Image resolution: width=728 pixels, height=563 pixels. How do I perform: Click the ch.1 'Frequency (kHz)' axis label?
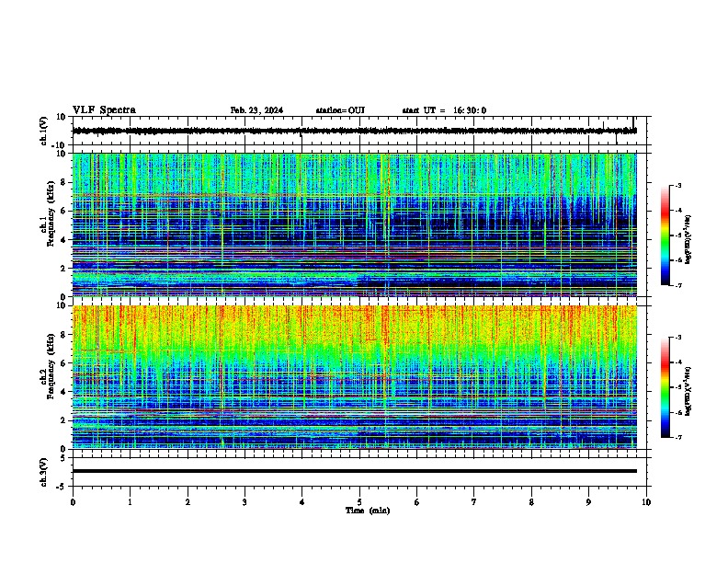pos(51,213)
